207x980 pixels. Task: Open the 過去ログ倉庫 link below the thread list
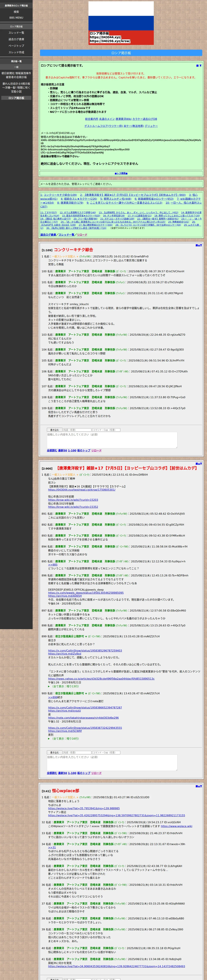[x=48, y=235]
